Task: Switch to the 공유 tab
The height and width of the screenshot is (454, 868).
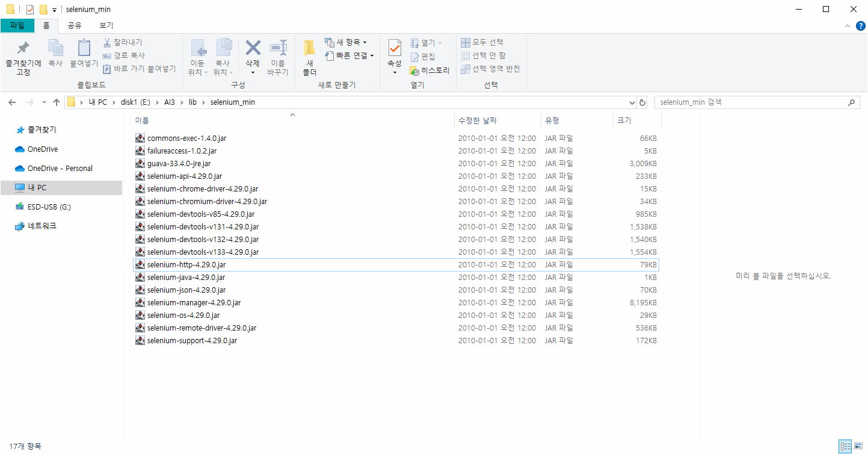Action: pos(75,25)
